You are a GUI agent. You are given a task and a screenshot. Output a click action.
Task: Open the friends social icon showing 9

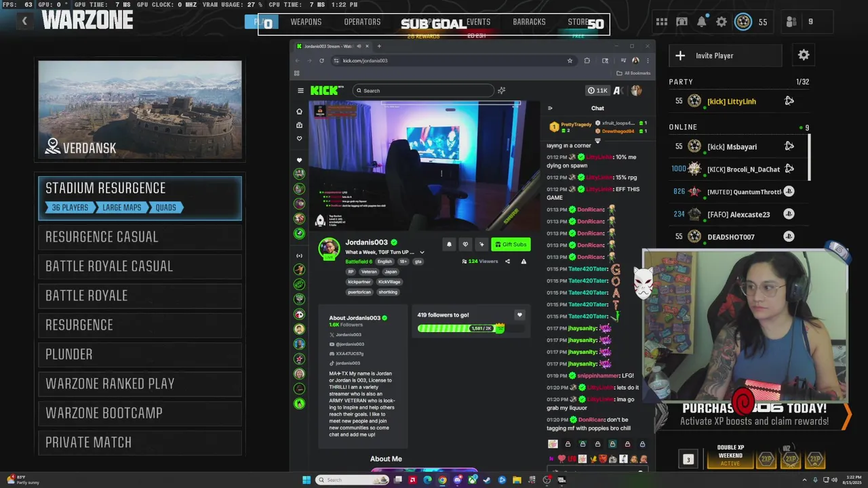click(791, 22)
